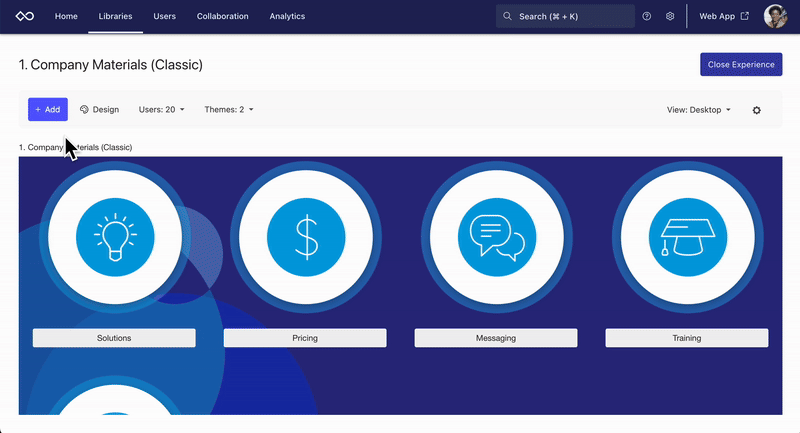This screenshot has height=433, width=800.
Task: Open the Training graduation cap icon tile
Action: [688, 237]
